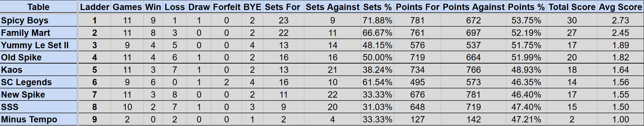Screen dimensions: 644x126
Task: Click the Ladder column header
Action: click(94, 7)
